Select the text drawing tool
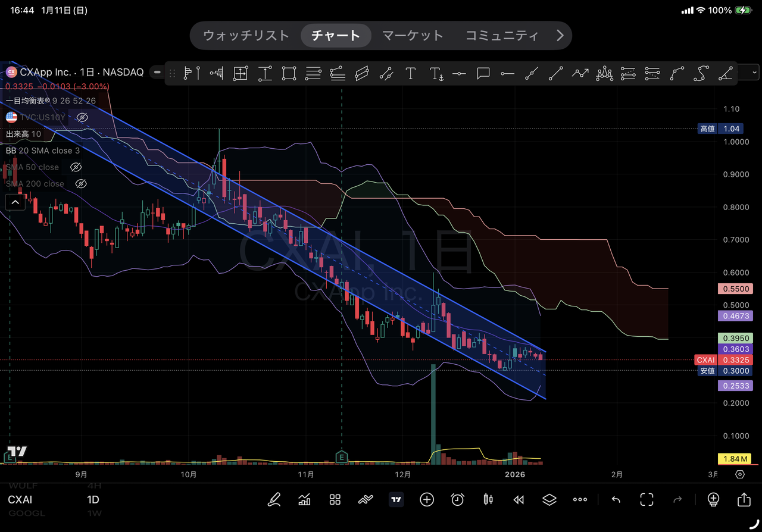This screenshot has width=762, height=532. [x=410, y=74]
